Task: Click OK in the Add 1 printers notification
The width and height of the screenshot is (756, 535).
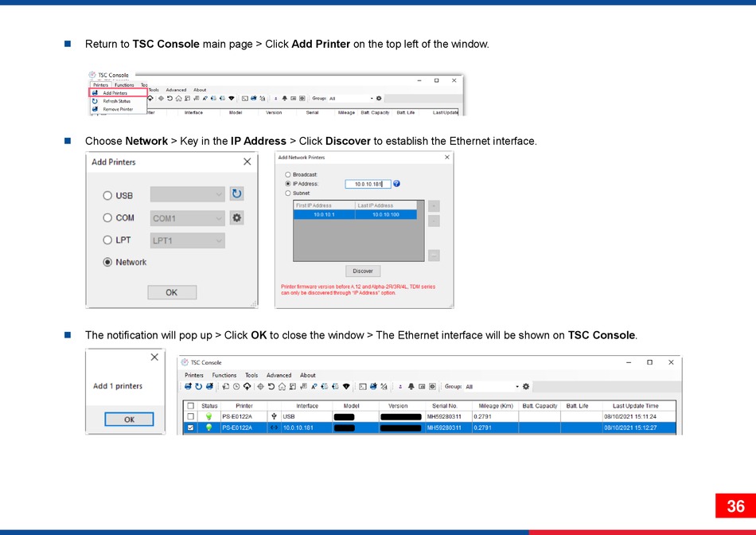Action: click(x=129, y=420)
